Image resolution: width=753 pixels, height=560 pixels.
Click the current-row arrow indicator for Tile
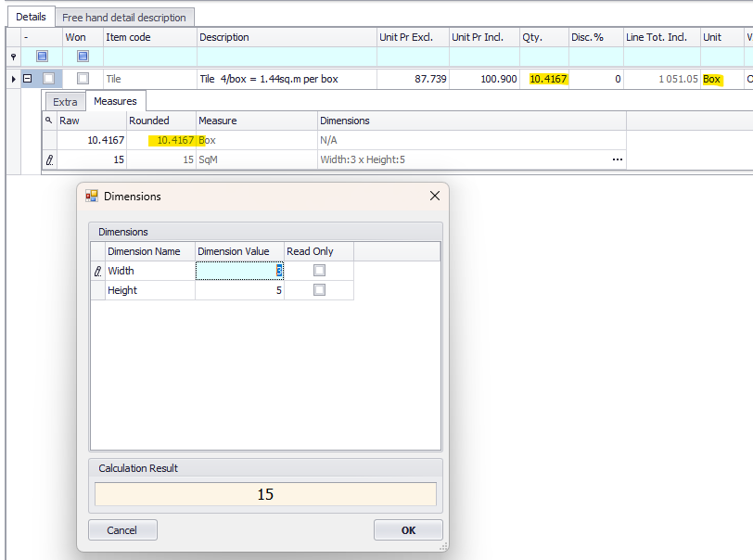[x=13, y=80]
